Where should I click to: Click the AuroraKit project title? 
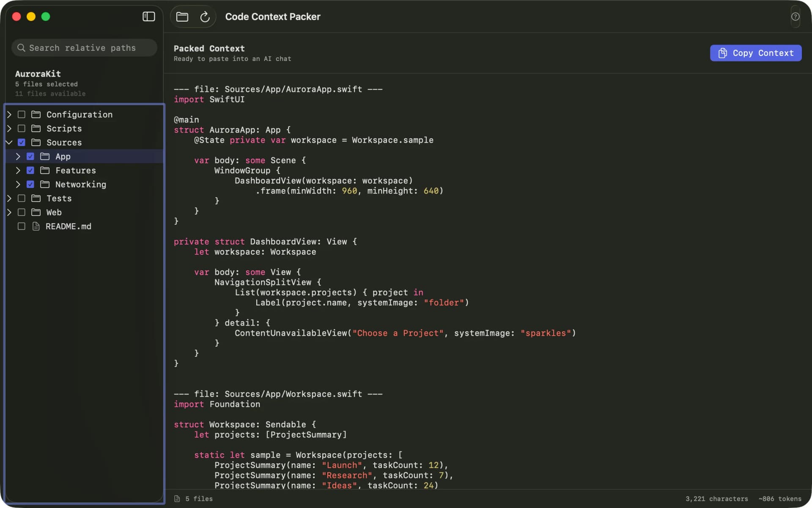[x=38, y=74]
